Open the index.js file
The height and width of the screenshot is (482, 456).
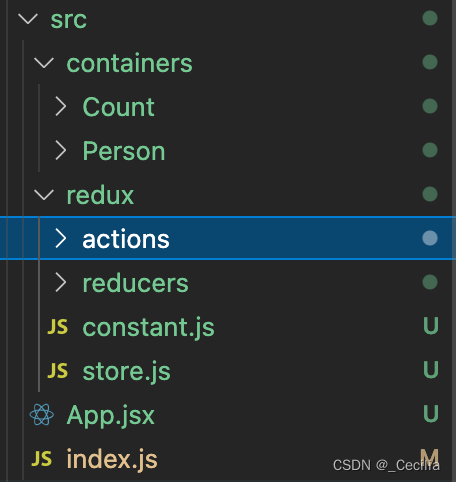tap(112, 459)
